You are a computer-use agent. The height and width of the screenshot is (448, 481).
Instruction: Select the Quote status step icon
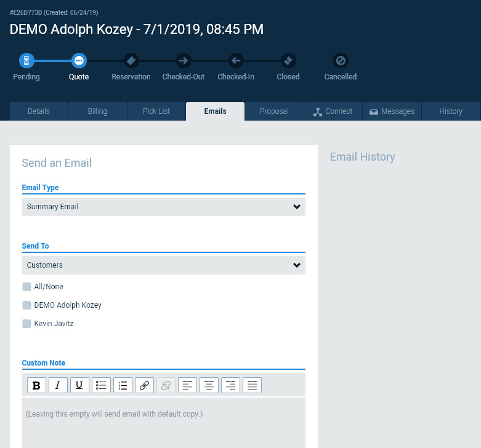[79, 61]
